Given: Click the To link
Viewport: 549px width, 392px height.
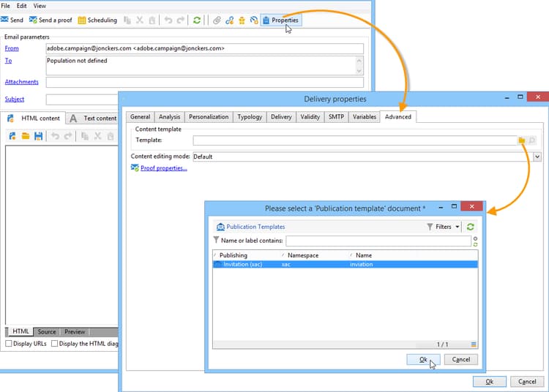Looking at the screenshot, I should (8, 61).
